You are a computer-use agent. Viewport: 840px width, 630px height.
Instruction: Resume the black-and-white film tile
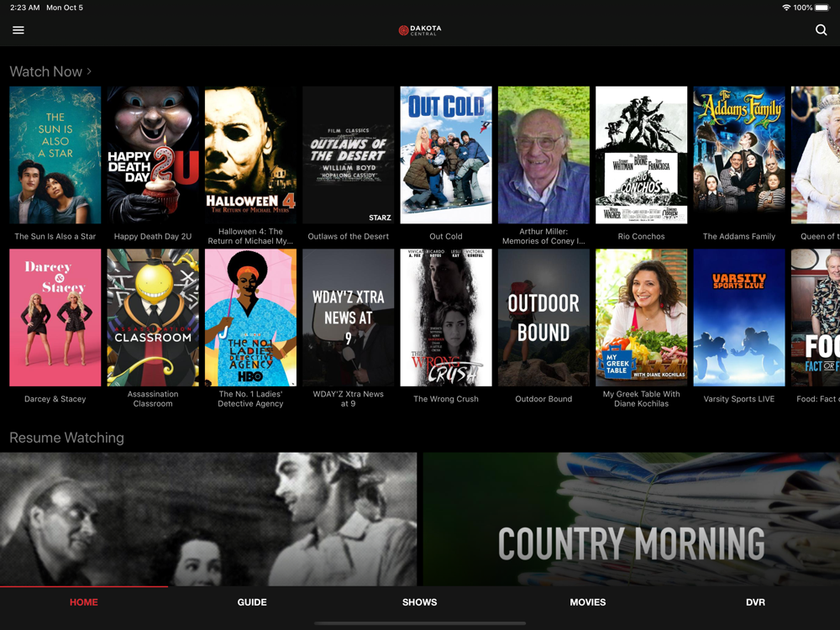208,519
